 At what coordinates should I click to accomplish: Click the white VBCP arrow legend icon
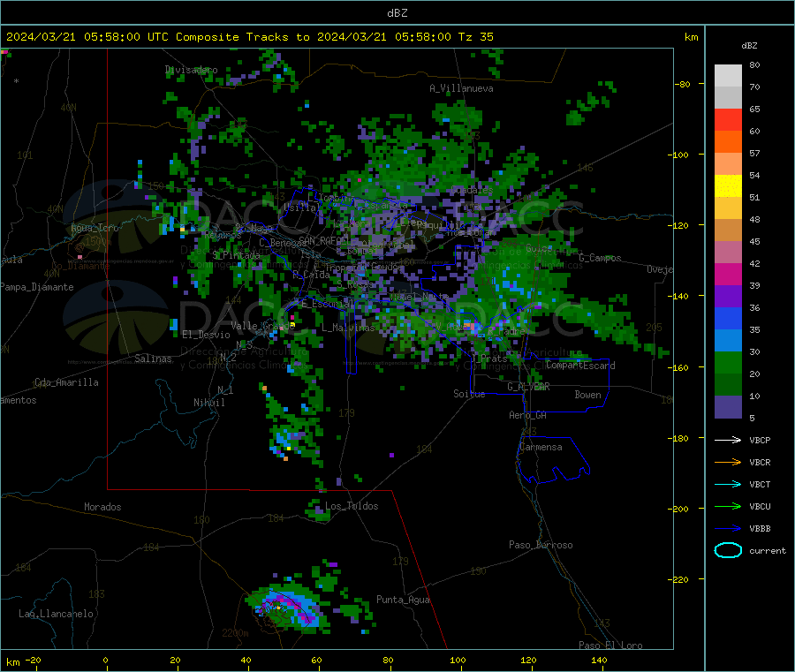[x=728, y=440]
